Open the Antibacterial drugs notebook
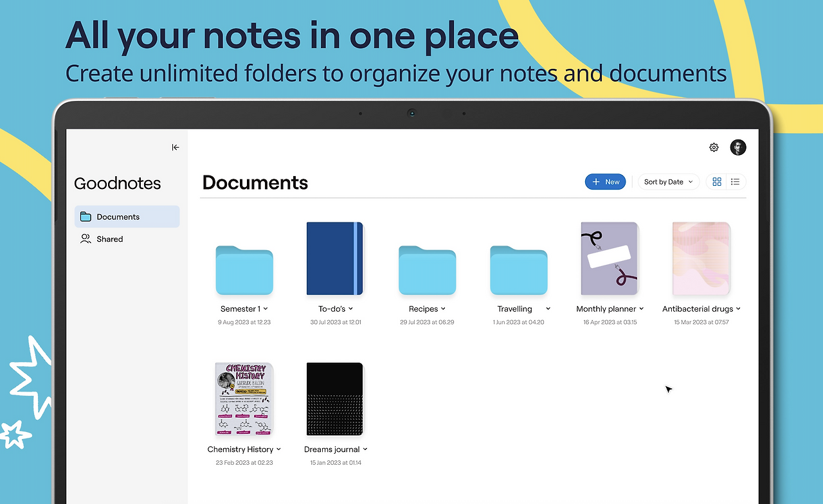Image resolution: width=823 pixels, height=504 pixels. click(x=701, y=258)
